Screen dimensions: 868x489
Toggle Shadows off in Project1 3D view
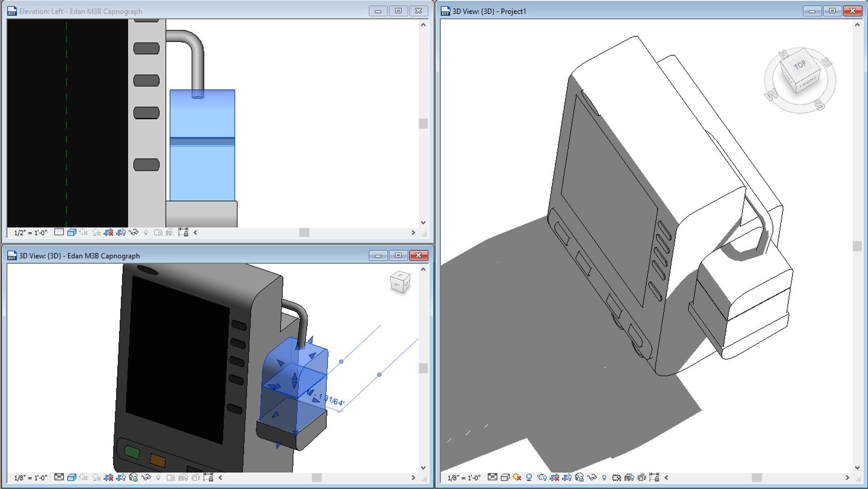529,477
